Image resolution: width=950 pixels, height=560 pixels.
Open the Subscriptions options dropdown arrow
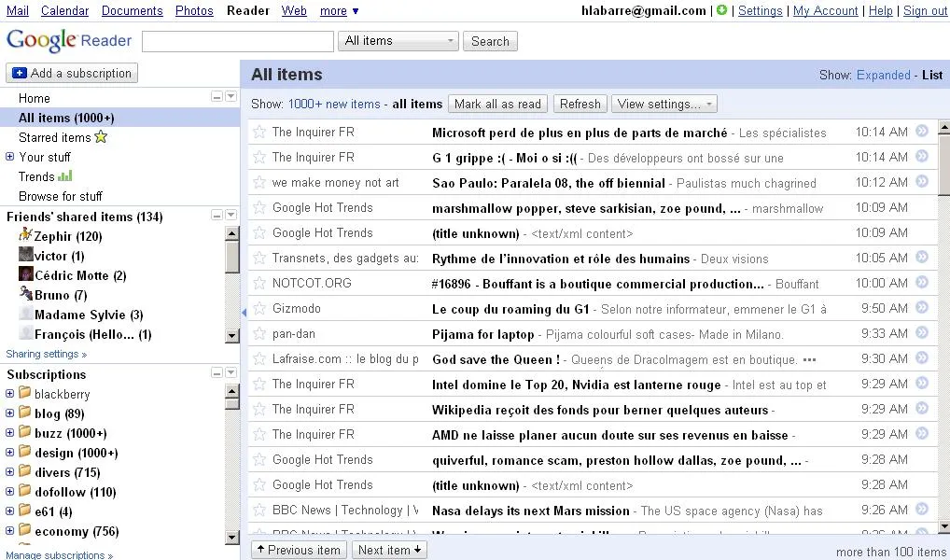point(231,372)
